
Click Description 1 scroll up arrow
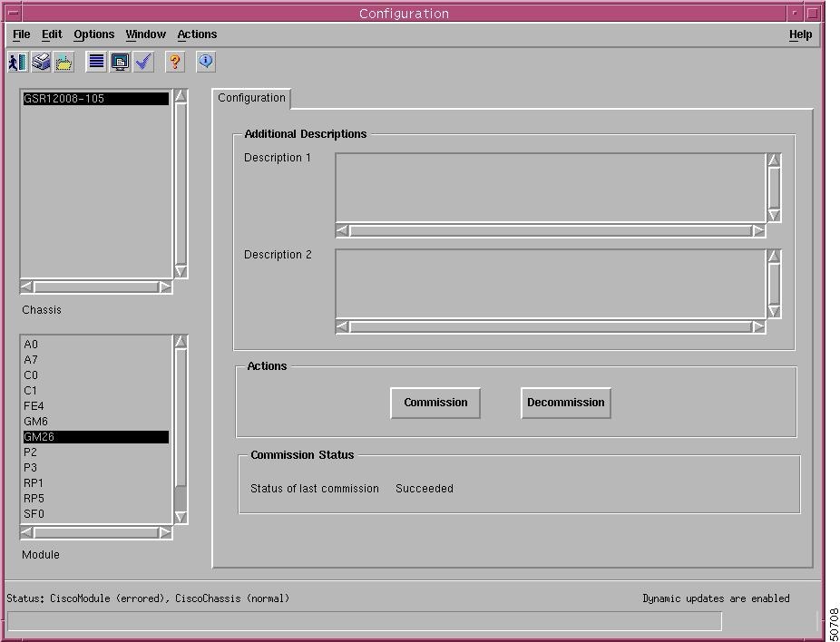point(774,160)
